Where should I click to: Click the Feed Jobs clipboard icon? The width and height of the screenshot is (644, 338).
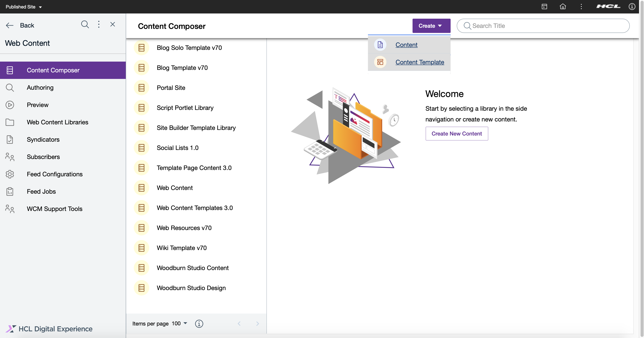pyautogui.click(x=10, y=192)
